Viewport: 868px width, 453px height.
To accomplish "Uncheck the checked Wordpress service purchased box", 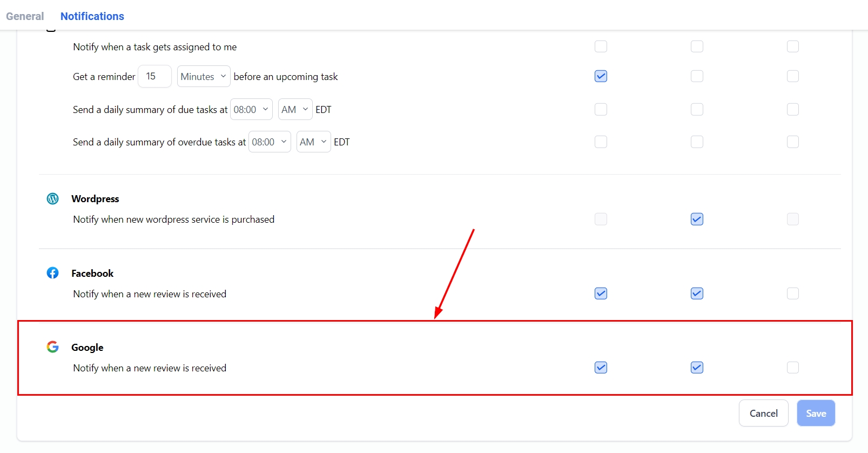I will pyautogui.click(x=697, y=219).
